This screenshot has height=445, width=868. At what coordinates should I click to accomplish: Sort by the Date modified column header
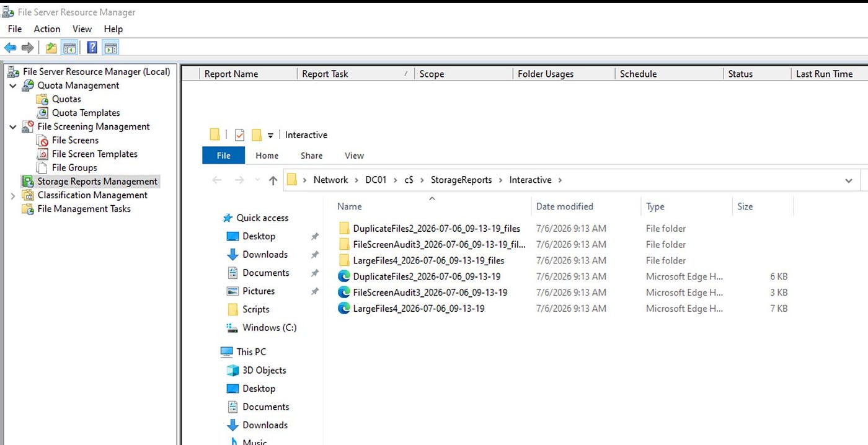pos(586,206)
